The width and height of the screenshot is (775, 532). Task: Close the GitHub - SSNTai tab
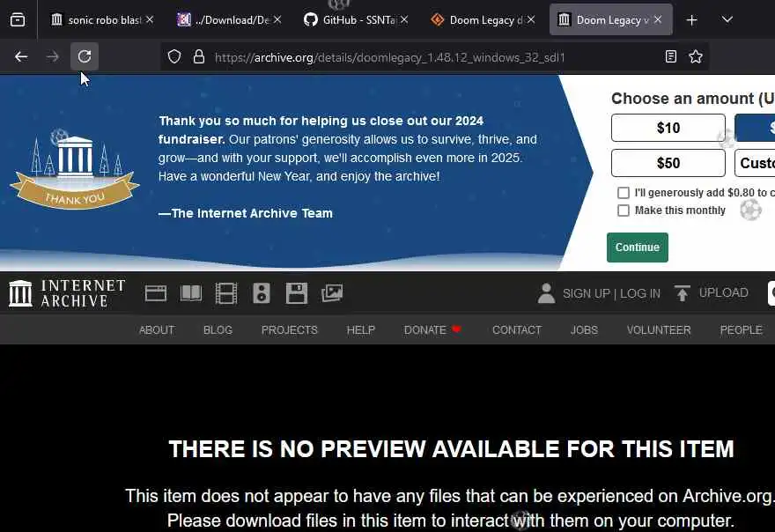point(404,19)
